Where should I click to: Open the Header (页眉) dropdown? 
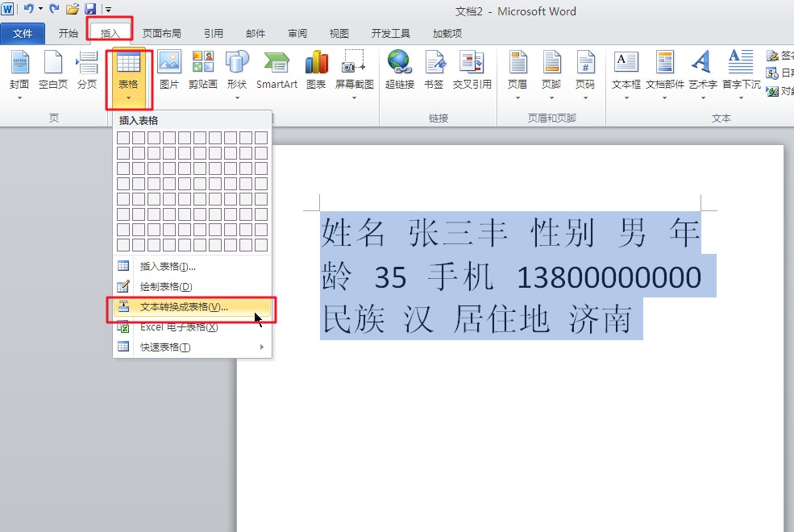[518, 77]
